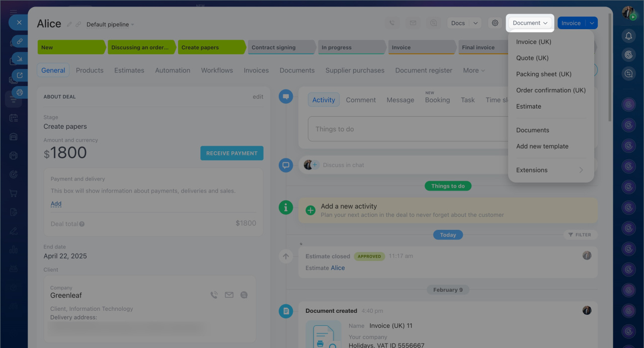
Task: Click the email envelope icon for Greenleaf
Action: [x=229, y=295]
